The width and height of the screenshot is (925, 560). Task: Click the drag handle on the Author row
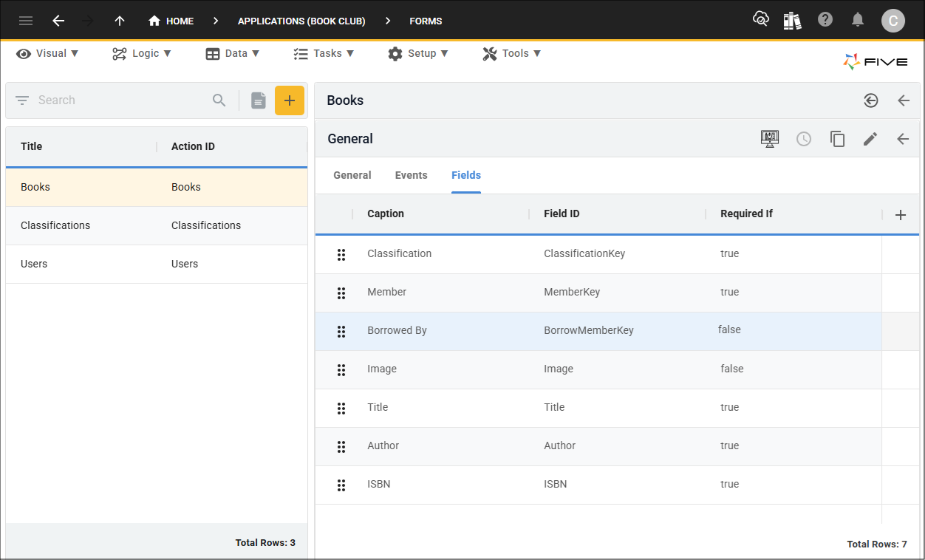coord(341,447)
